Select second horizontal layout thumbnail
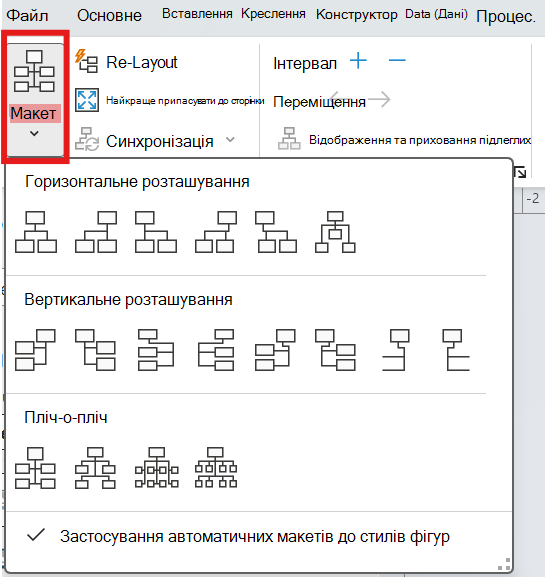 coord(96,232)
